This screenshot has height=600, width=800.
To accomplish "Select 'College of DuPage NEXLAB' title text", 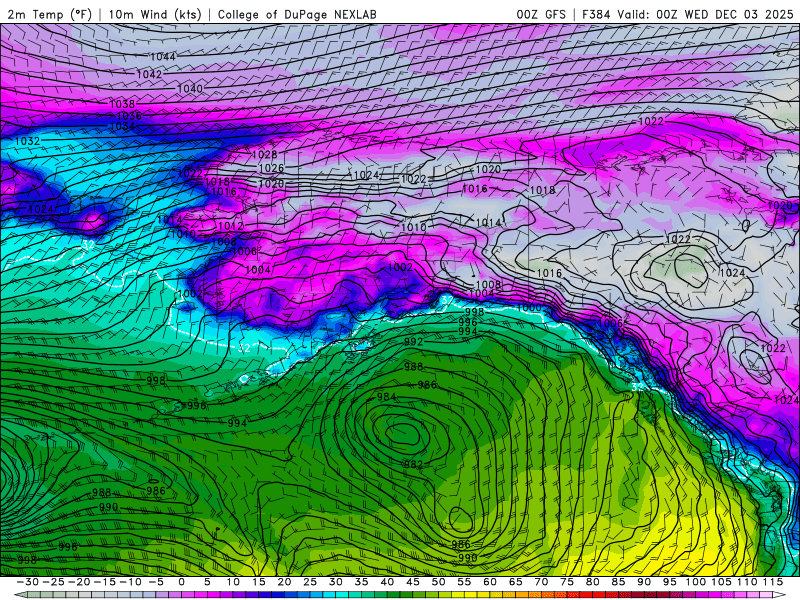I will point(297,14).
